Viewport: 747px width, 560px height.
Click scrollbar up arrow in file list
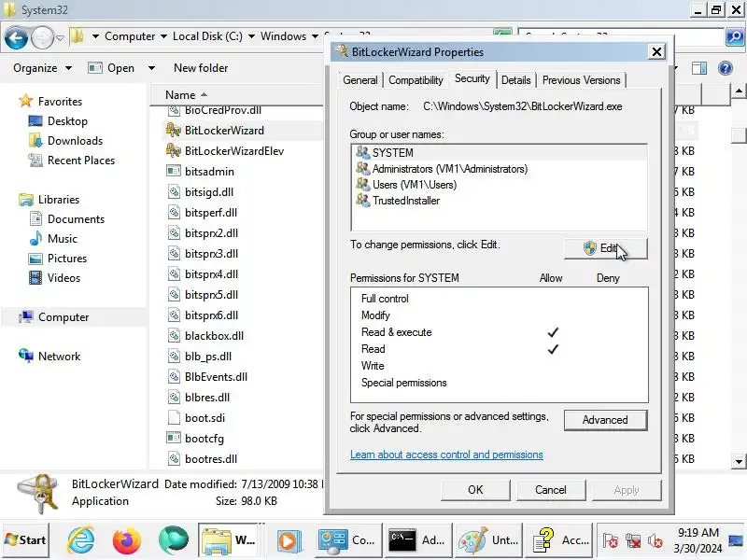[739, 91]
